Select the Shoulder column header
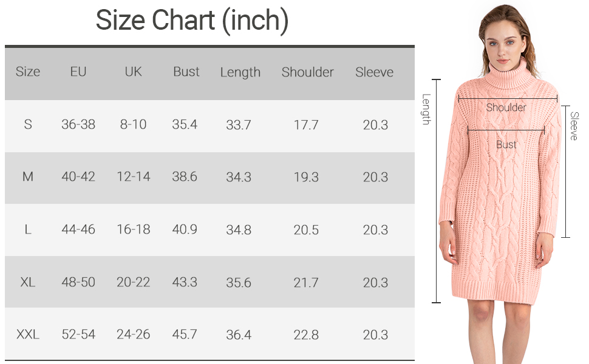 point(307,72)
